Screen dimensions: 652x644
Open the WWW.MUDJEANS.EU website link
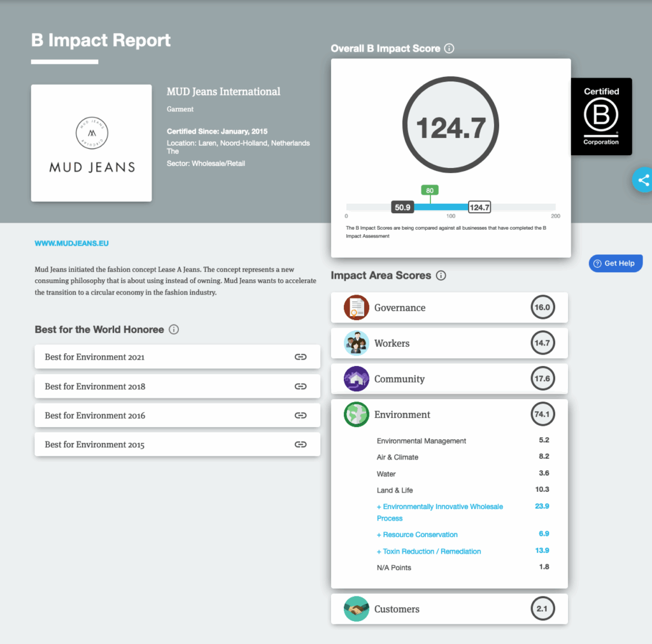pos(71,244)
